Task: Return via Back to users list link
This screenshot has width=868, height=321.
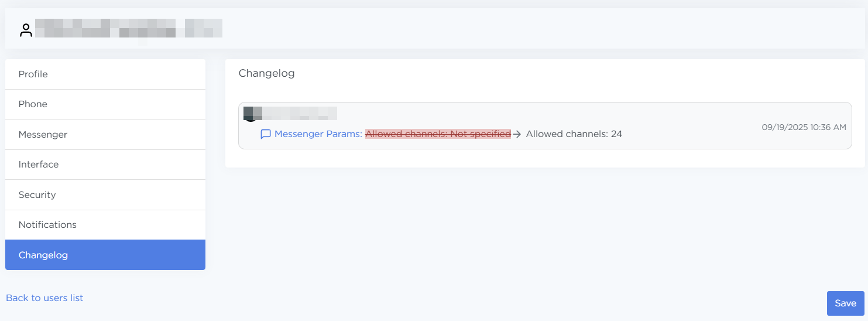Action: click(44, 298)
